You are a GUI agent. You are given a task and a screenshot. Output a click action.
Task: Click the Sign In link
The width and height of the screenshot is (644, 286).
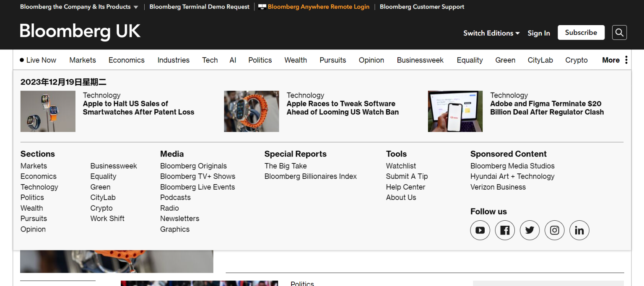(538, 33)
